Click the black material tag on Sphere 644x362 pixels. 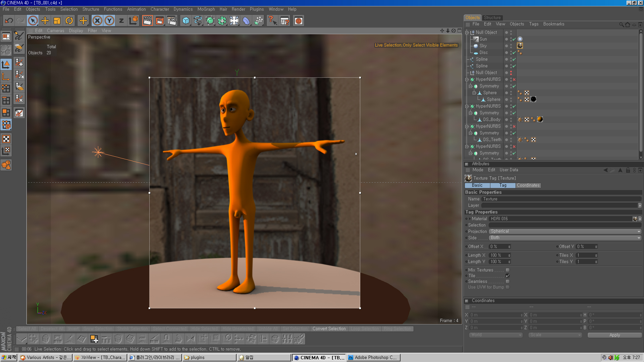[533, 100]
